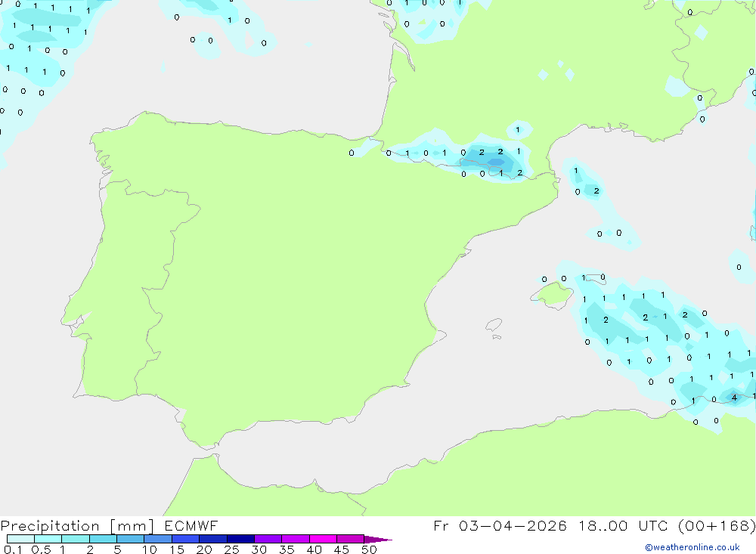Click the '0.5' legend value label
756x554 pixels.
coord(41,549)
